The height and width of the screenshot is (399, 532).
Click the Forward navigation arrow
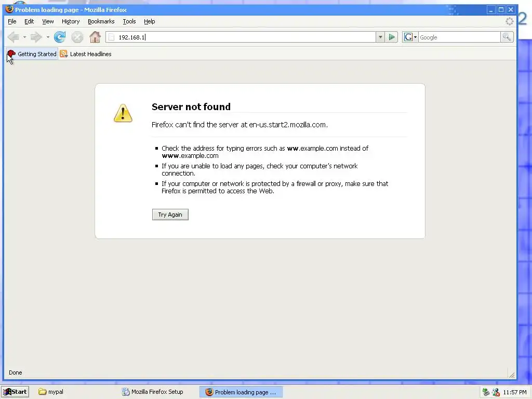pos(36,37)
